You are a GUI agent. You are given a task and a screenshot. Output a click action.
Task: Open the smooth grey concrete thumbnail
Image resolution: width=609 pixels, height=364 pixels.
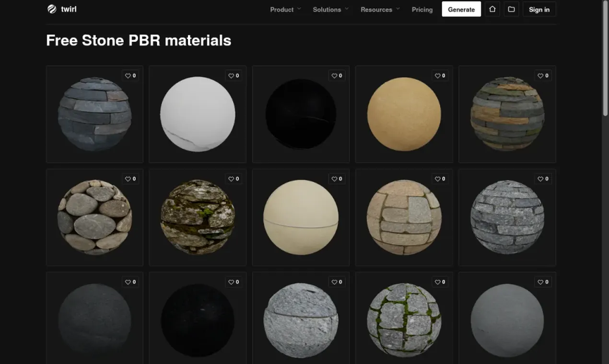click(507, 318)
